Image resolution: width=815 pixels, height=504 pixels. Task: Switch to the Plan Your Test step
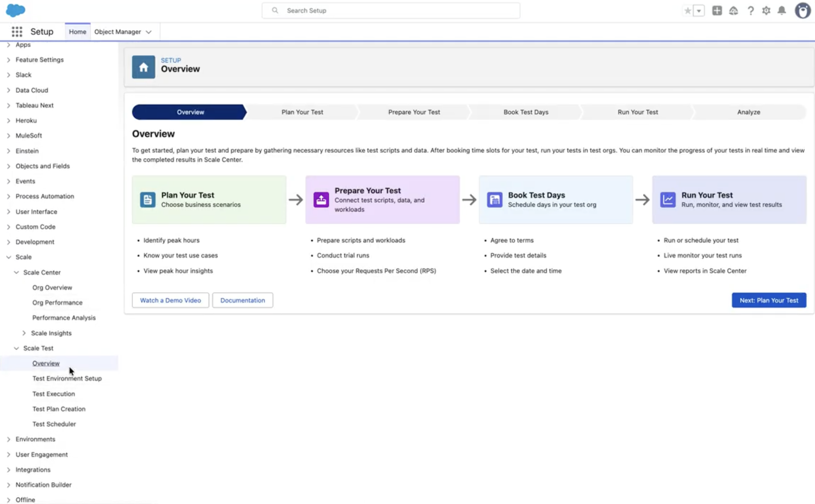pos(302,112)
